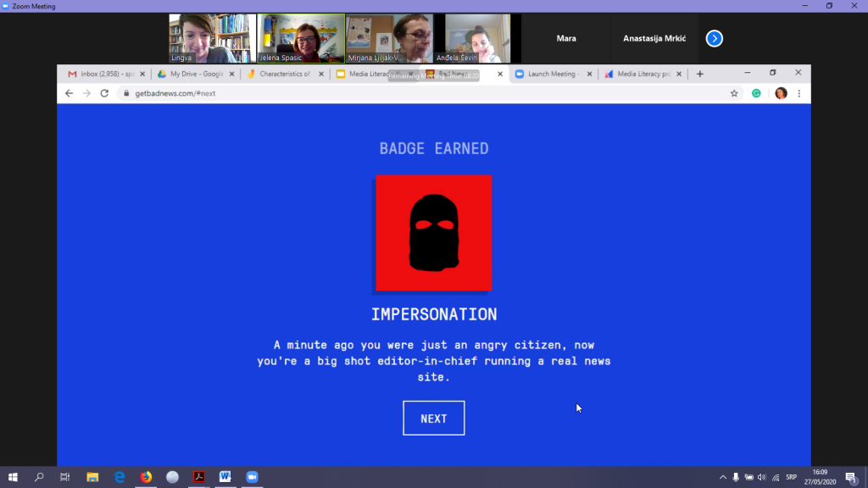Screen dimensions: 868x488
Task: Open Windows taskbar search
Action: tap(39, 477)
